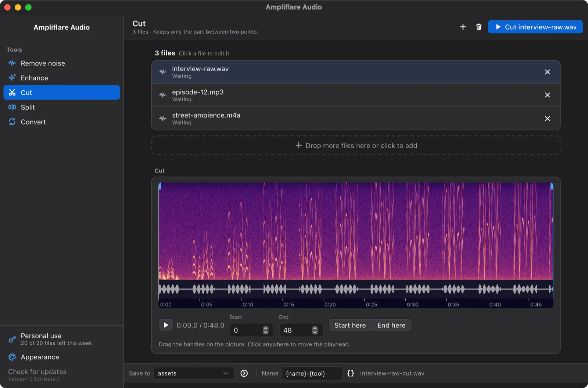
Task: Click the plus icon to add files
Action: tap(463, 27)
